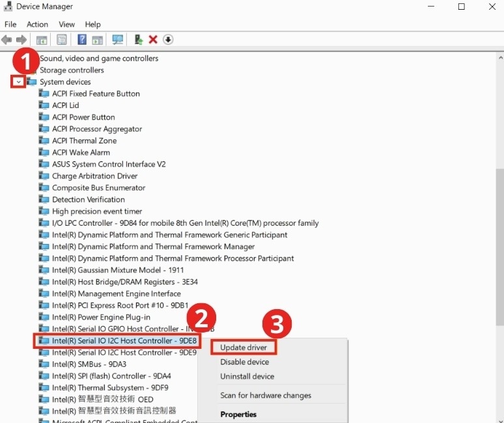Select Serial IO I2C Host Controller - 9DE9
Viewport: 504px width, 423px height.
[124, 352]
